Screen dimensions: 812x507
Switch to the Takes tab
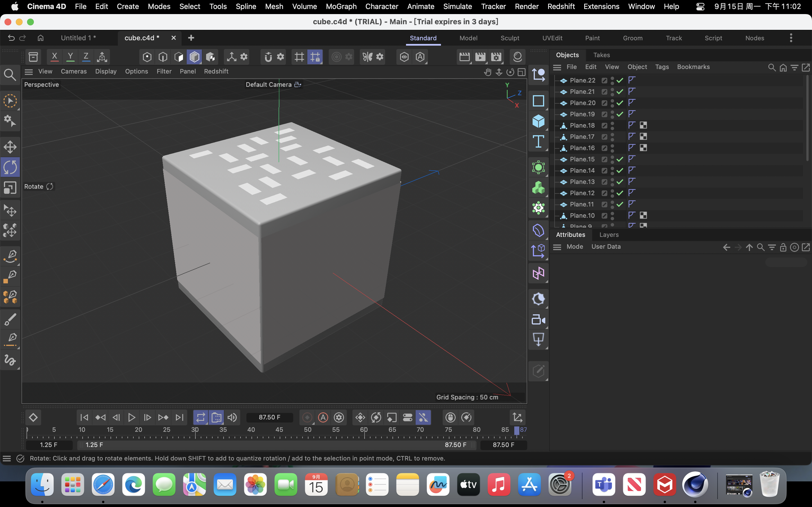(602, 55)
